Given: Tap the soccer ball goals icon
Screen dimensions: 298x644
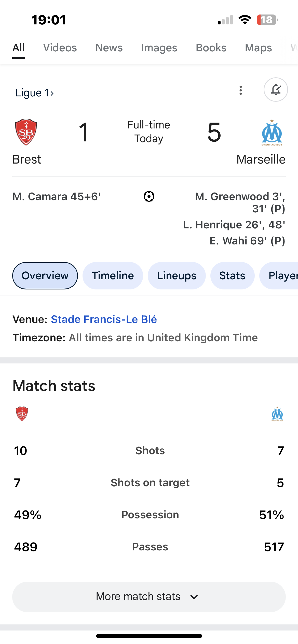Looking at the screenshot, I should (x=149, y=196).
